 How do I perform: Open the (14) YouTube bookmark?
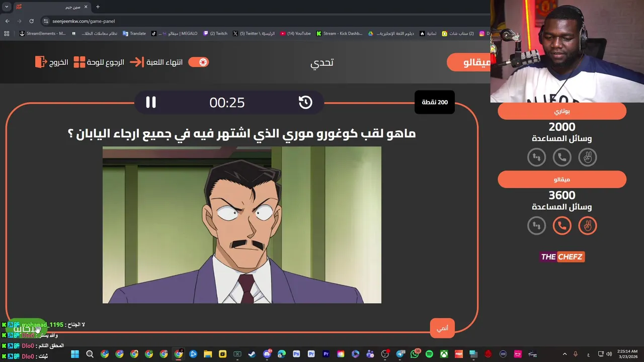point(296,34)
